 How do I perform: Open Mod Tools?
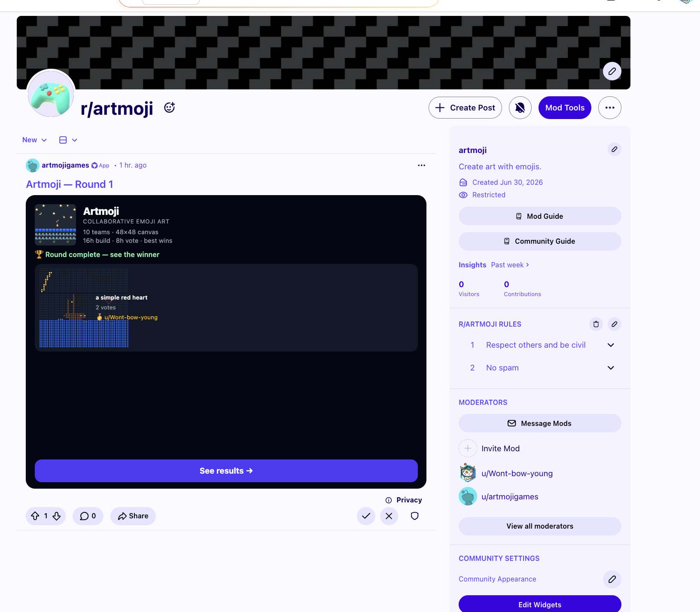pos(565,108)
